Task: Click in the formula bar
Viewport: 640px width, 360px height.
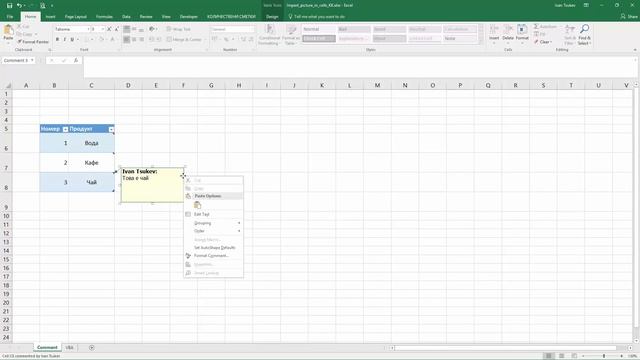Action: (x=359, y=67)
